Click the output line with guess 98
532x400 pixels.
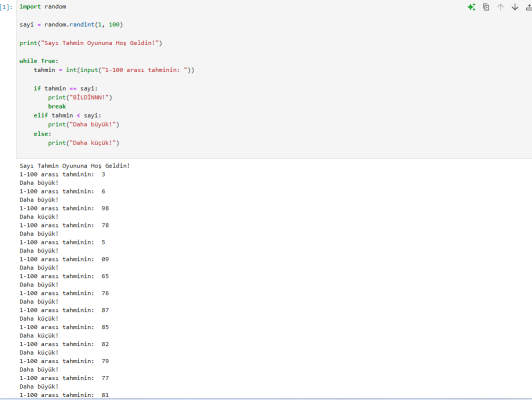coord(64,208)
